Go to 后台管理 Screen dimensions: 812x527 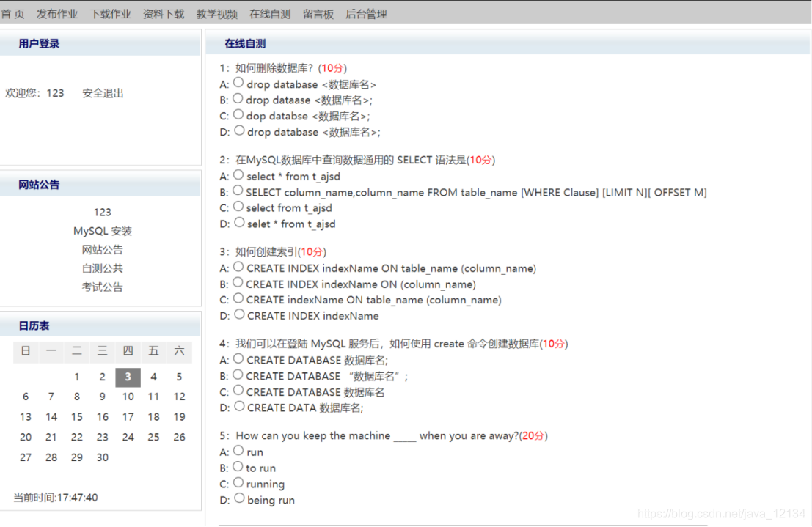point(367,14)
